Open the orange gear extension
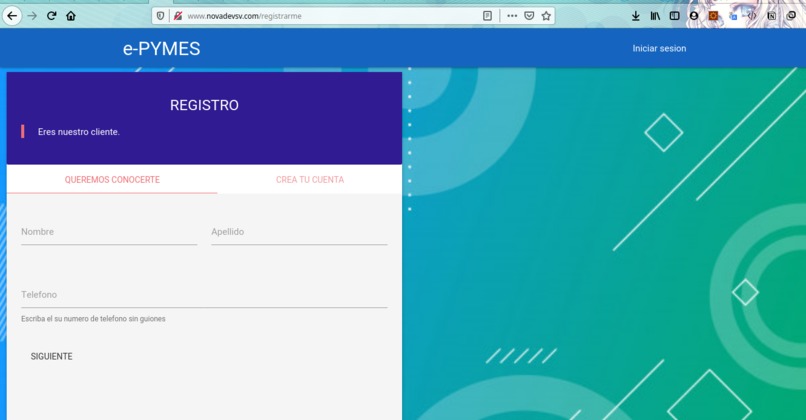 pyautogui.click(x=713, y=16)
